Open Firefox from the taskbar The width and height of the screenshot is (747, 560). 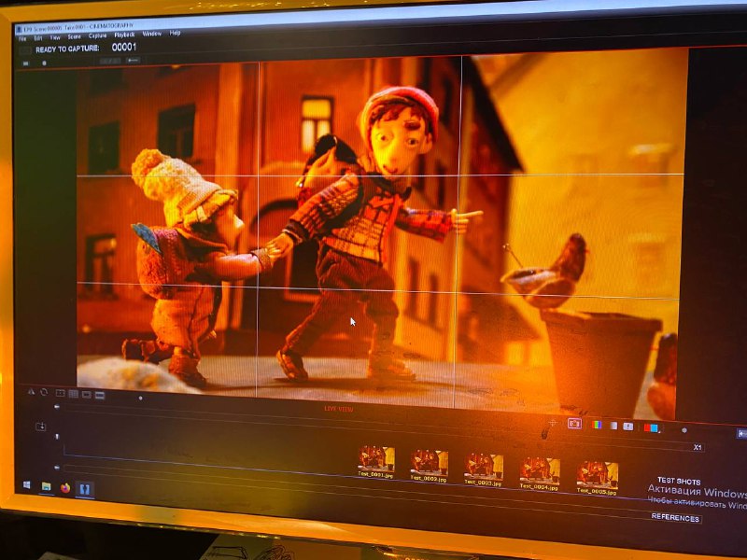[x=65, y=487]
